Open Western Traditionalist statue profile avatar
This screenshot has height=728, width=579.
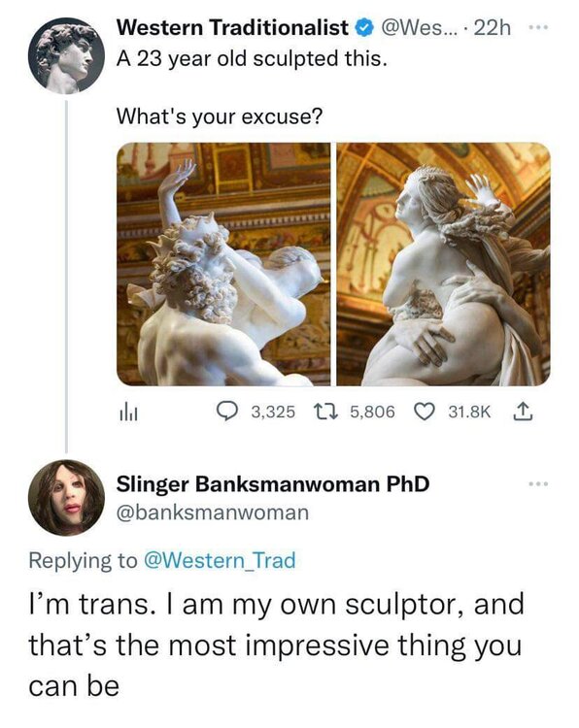pos(66,55)
